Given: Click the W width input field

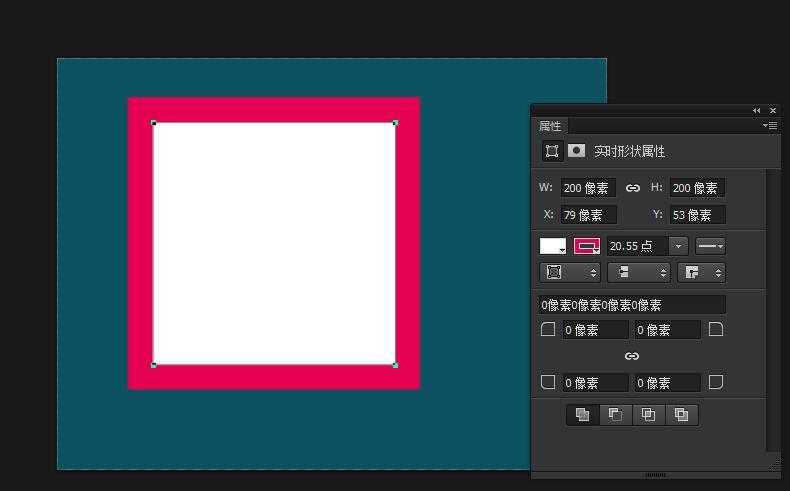Looking at the screenshot, I should [587, 188].
